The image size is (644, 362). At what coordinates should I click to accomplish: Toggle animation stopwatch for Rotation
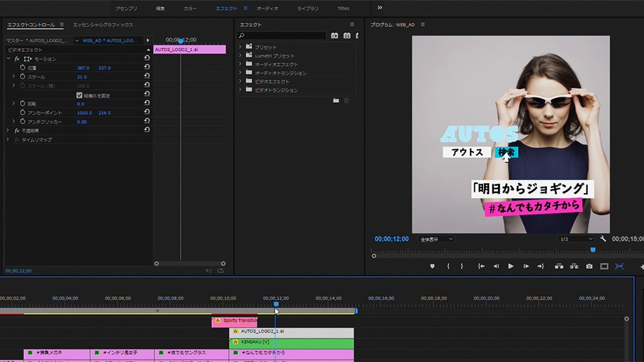(22, 103)
